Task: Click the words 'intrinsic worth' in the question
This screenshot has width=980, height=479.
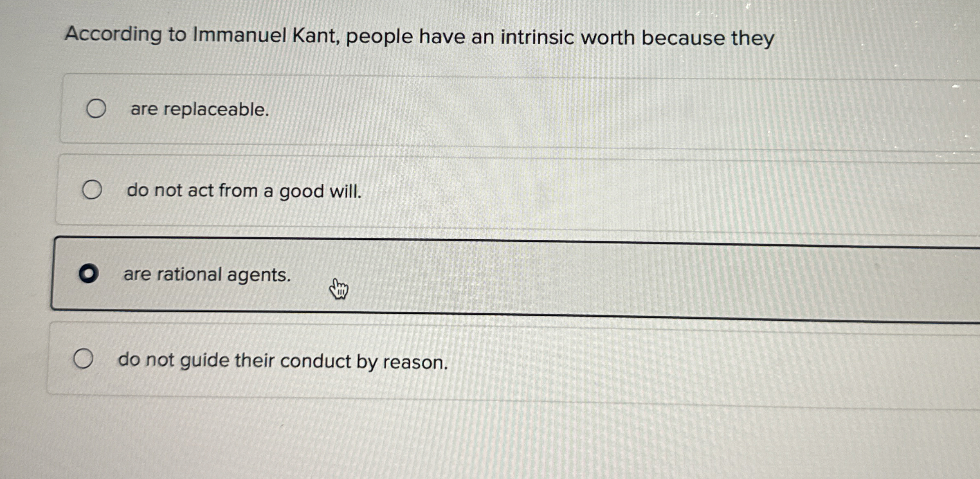Action: pos(569,37)
